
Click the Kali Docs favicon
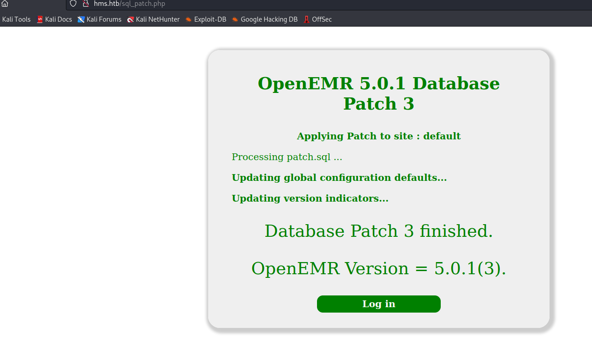tap(40, 19)
